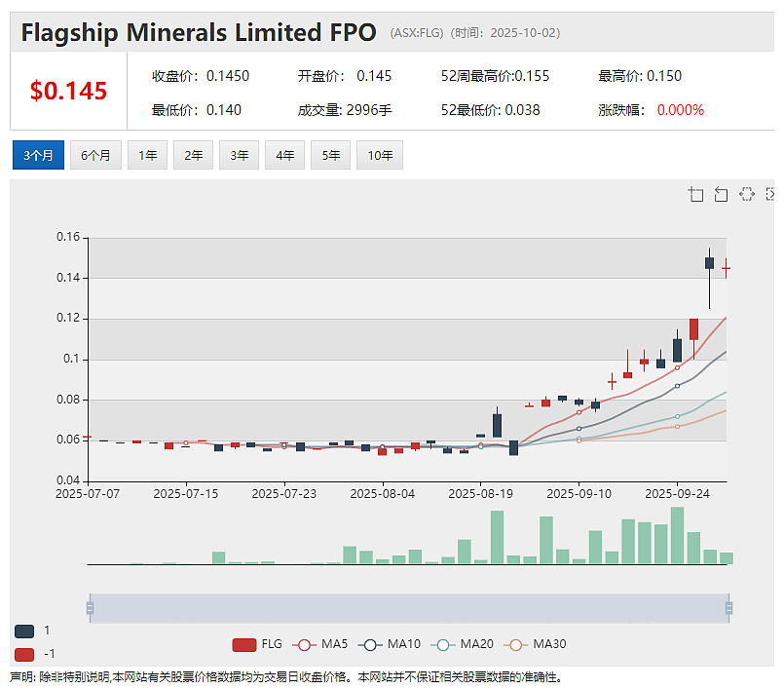Click the 0.08 y-axis label
The height and width of the screenshot is (689, 784).
(68, 400)
